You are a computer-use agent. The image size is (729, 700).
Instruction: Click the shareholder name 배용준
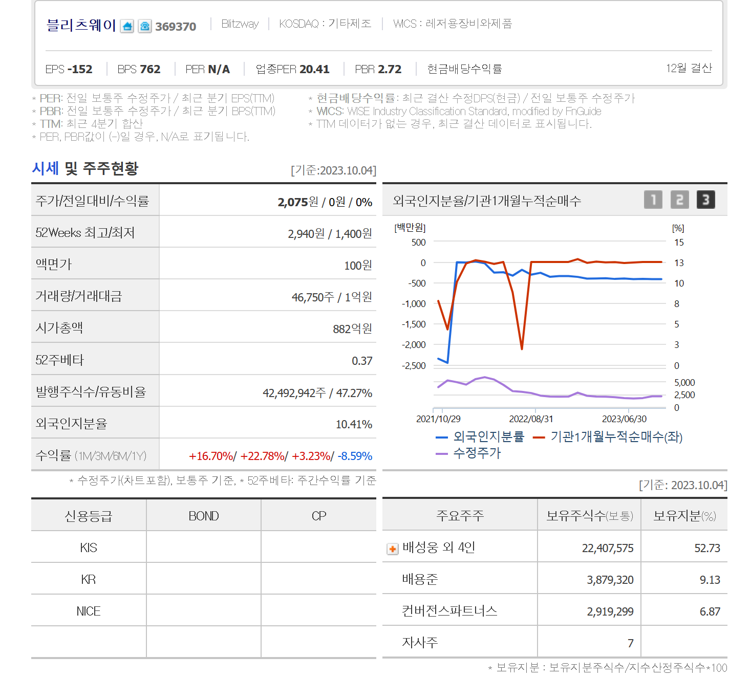pos(420,579)
